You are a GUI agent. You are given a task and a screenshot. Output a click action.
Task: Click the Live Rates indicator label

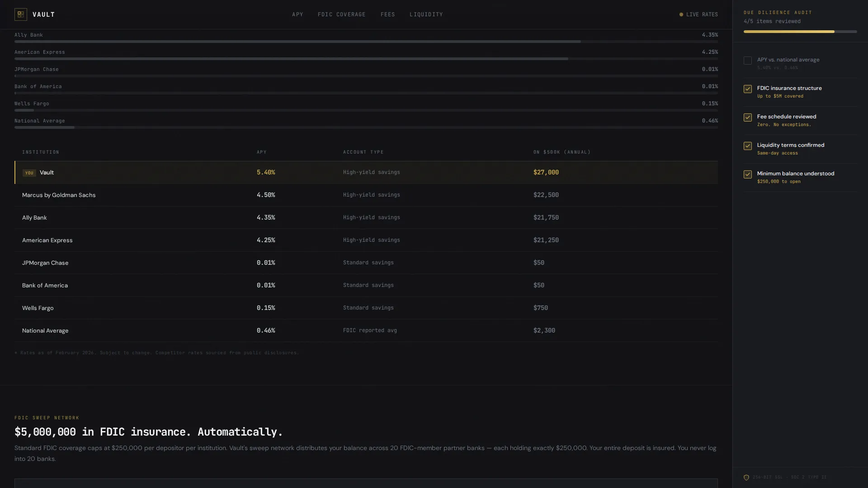[702, 14]
